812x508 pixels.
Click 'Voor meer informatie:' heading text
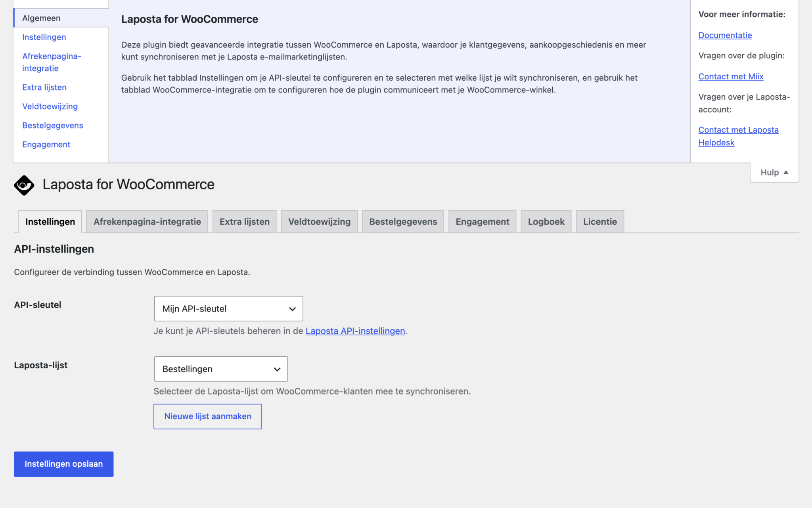click(x=742, y=14)
